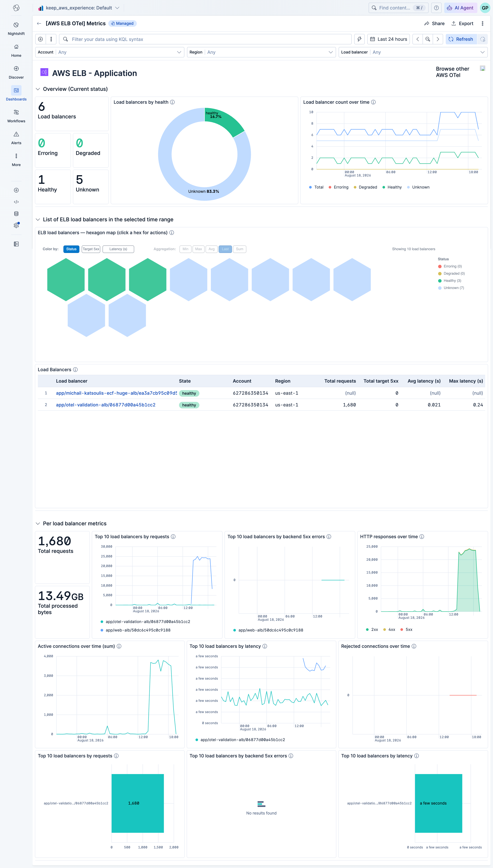Open the Load balancer filter dropdown
493x868 pixels.
(x=413, y=52)
